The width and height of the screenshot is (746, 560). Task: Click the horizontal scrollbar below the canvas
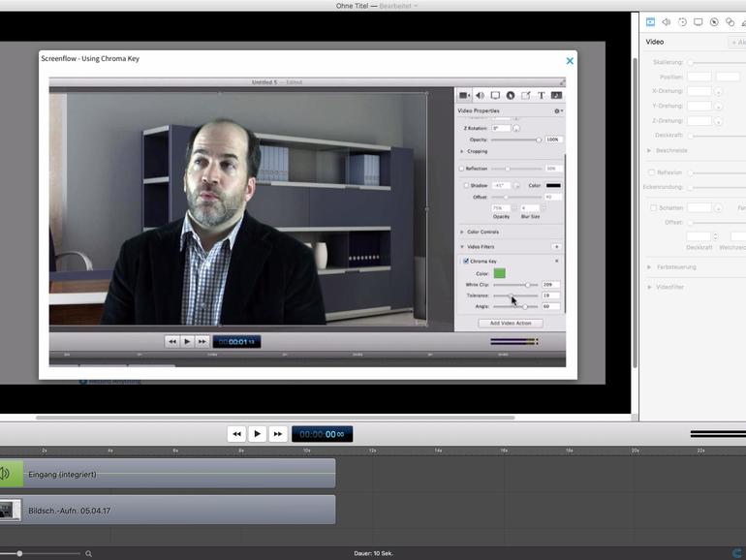(x=275, y=418)
